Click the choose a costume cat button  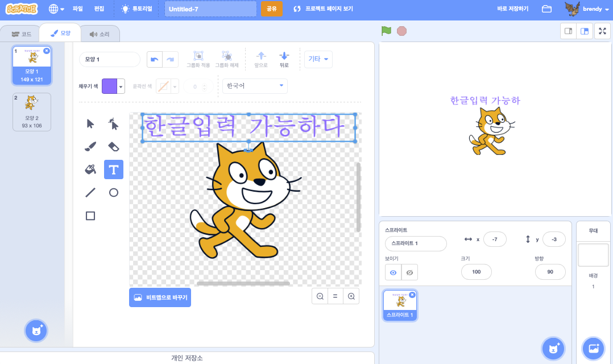click(36, 331)
